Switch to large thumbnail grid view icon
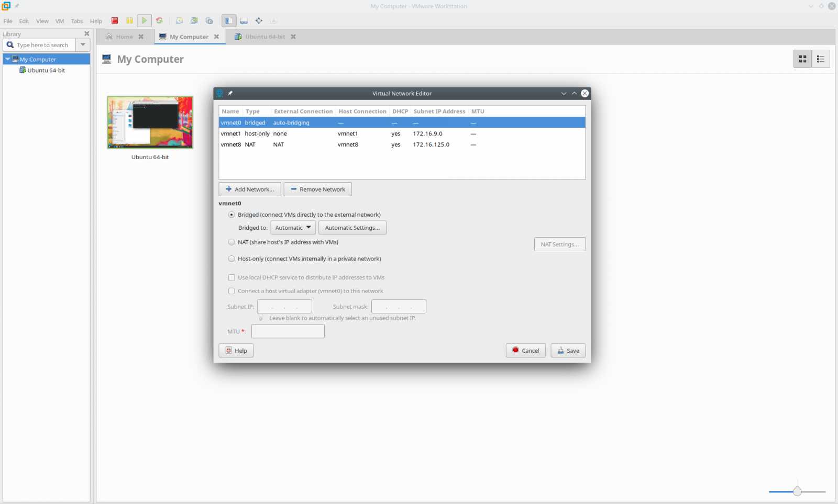Screen dimensions: 838x504 (x=802, y=59)
